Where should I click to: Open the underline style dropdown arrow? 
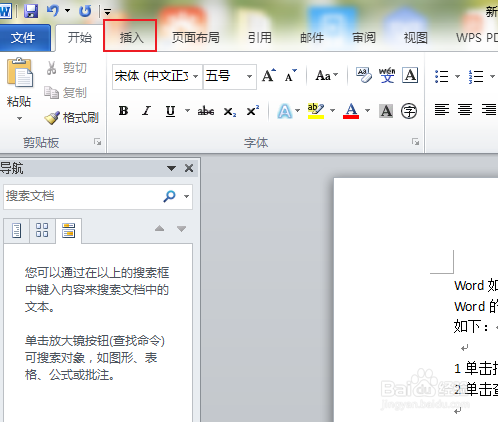tap(187, 110)
